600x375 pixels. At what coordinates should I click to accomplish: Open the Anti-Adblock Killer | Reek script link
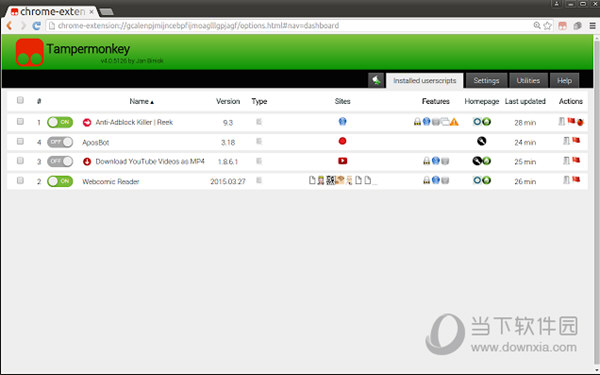coord(134,122)
